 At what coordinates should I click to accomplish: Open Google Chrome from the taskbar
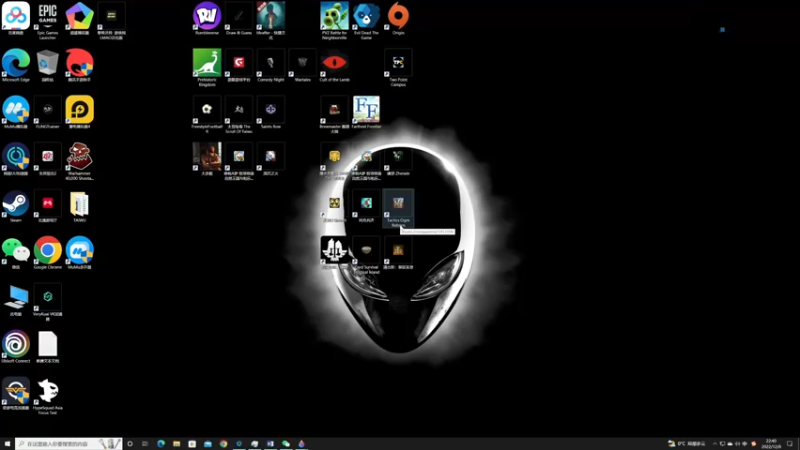click(x=223, y=444)
